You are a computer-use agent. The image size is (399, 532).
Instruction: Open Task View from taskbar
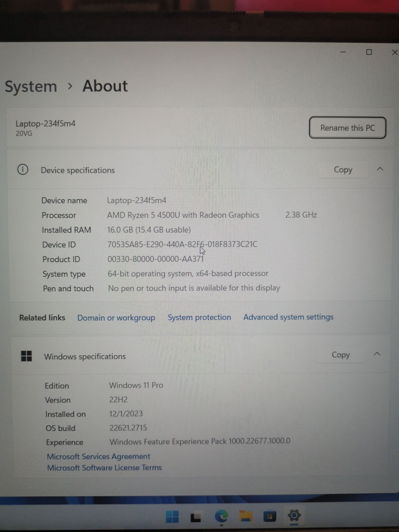196,517
